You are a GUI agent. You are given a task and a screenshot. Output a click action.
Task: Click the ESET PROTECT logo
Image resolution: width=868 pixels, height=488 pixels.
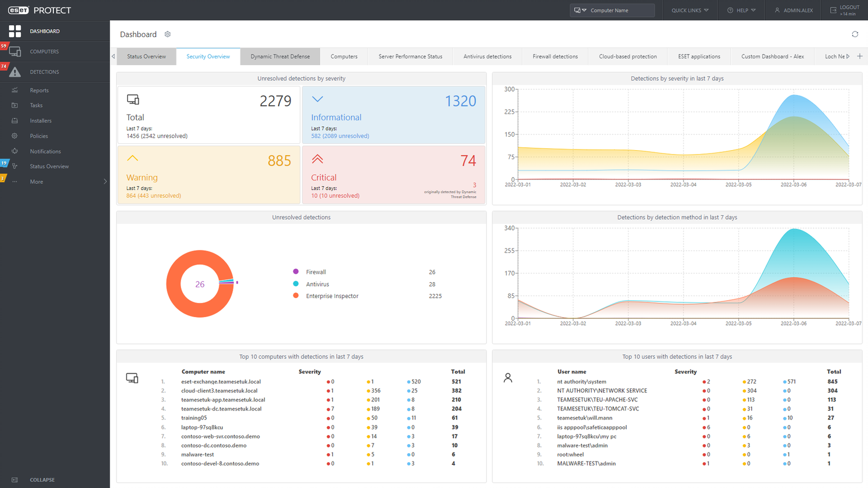tap(39, 10)
